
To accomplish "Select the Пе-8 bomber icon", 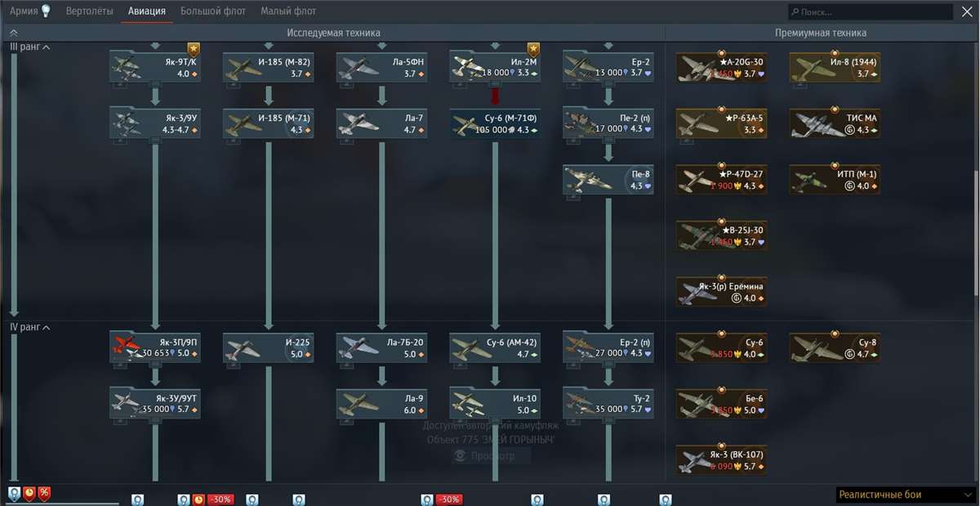I will (x=608, y=180).
